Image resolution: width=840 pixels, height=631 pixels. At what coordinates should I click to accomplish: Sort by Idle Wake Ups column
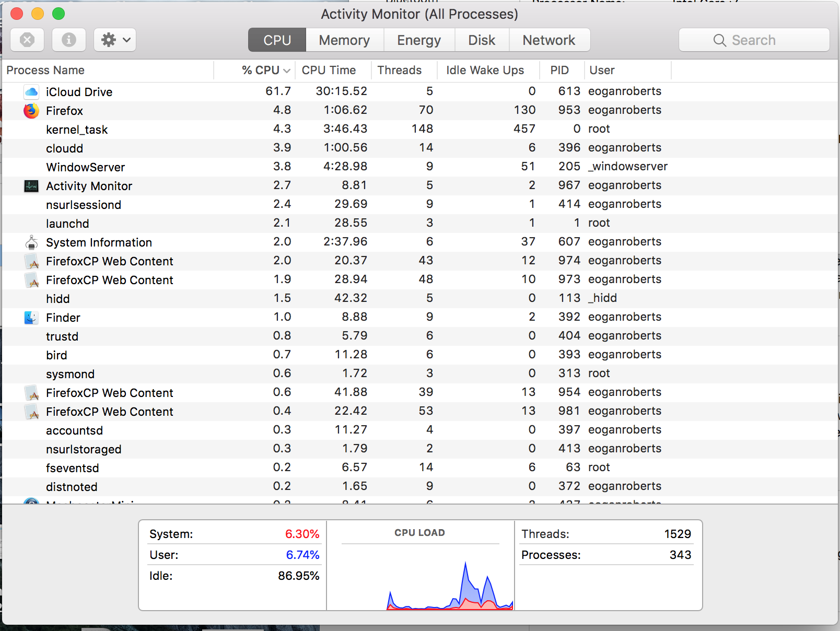[488, 70]
